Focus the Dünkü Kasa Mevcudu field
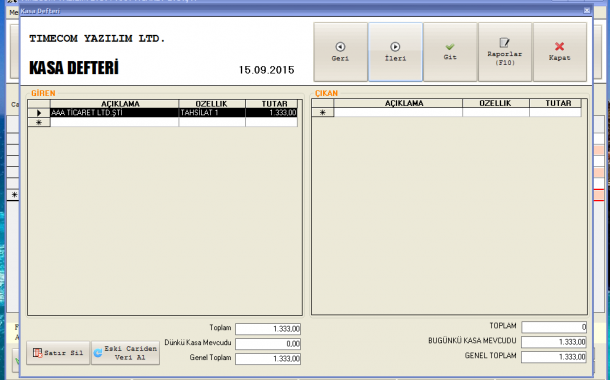 (x=268, y=344)
